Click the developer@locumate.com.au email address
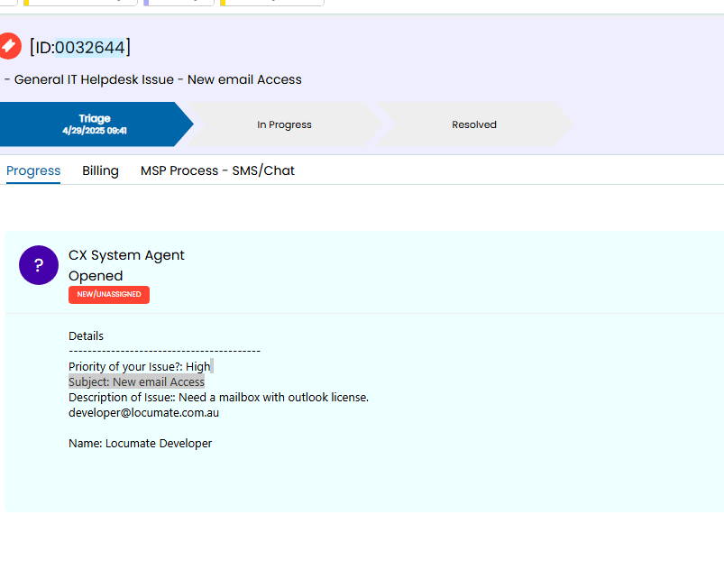The width and height of the screenshot is (724, 588). 143,412
